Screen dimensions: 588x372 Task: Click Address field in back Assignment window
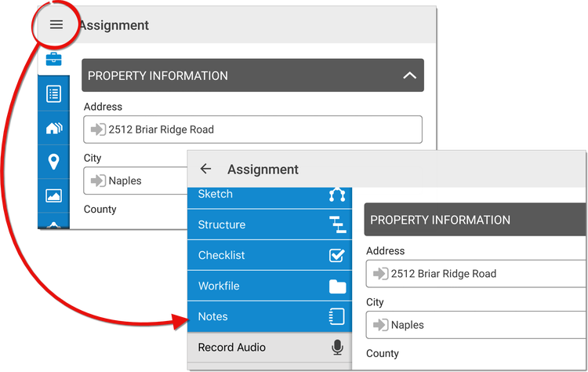252,129
